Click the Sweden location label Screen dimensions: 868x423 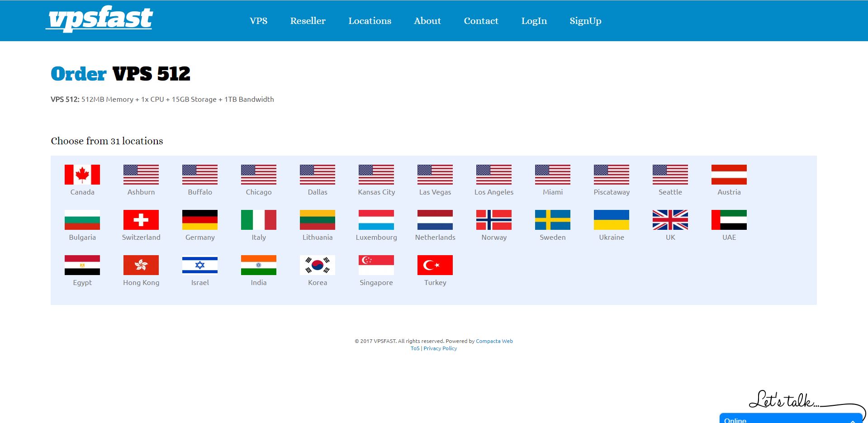tap(553, 237)
